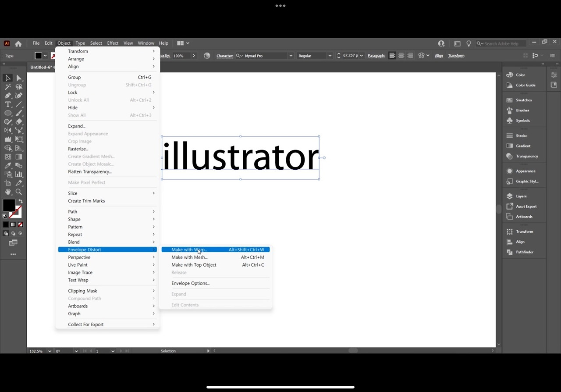This screenshot has height=392, width=561.
Task: Select the Shape Builder tool
Action: 8,148
